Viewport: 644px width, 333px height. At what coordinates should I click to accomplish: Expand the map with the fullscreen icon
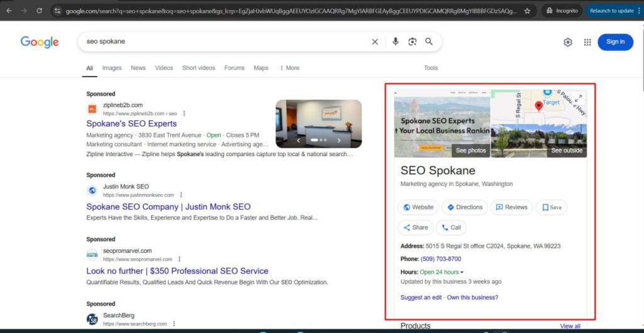coord(579,98)
